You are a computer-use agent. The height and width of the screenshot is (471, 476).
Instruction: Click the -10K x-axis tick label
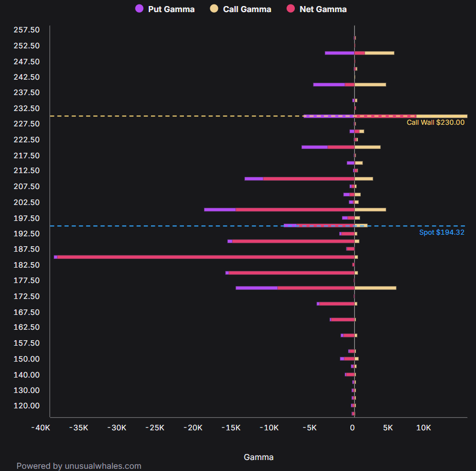[269, 428]
